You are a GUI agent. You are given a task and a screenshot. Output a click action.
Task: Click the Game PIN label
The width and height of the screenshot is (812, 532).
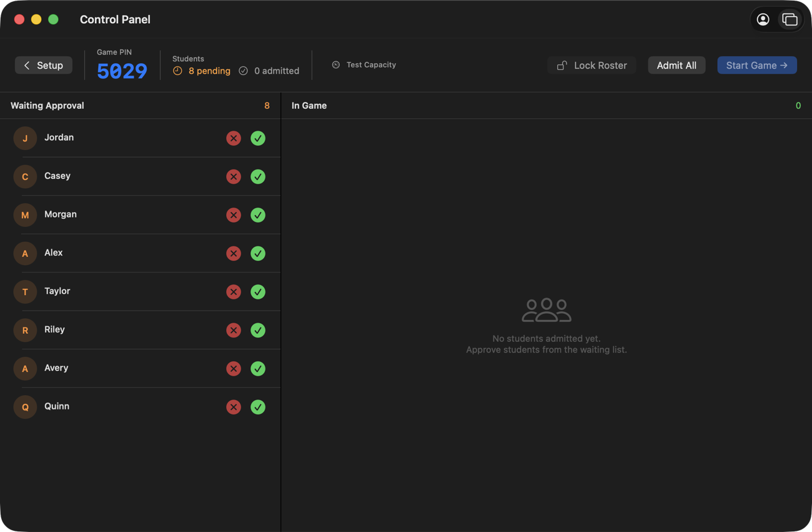coord(114,53)
